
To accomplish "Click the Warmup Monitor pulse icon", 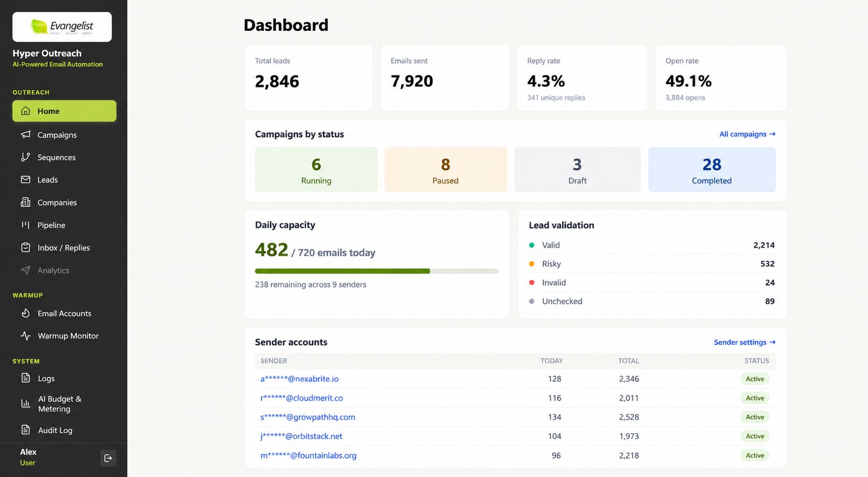I will [26, 335].
